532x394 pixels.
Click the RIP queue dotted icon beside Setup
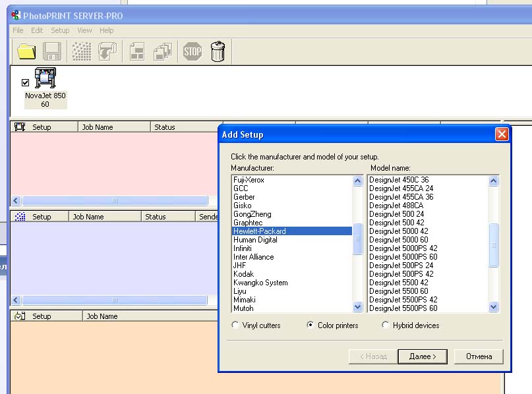coord(20,216)
